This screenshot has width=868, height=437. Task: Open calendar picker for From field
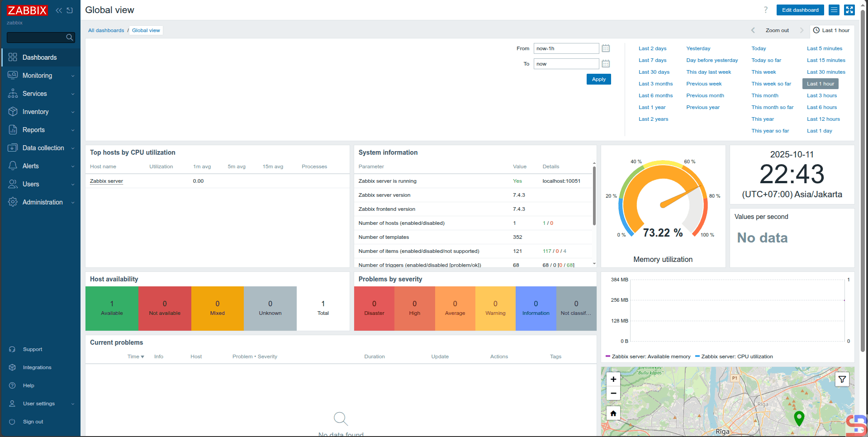(x=606, y=48)
